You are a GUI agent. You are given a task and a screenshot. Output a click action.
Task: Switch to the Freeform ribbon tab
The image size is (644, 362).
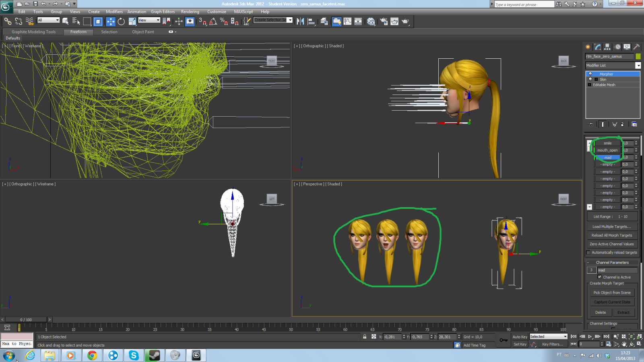point(78,32)
